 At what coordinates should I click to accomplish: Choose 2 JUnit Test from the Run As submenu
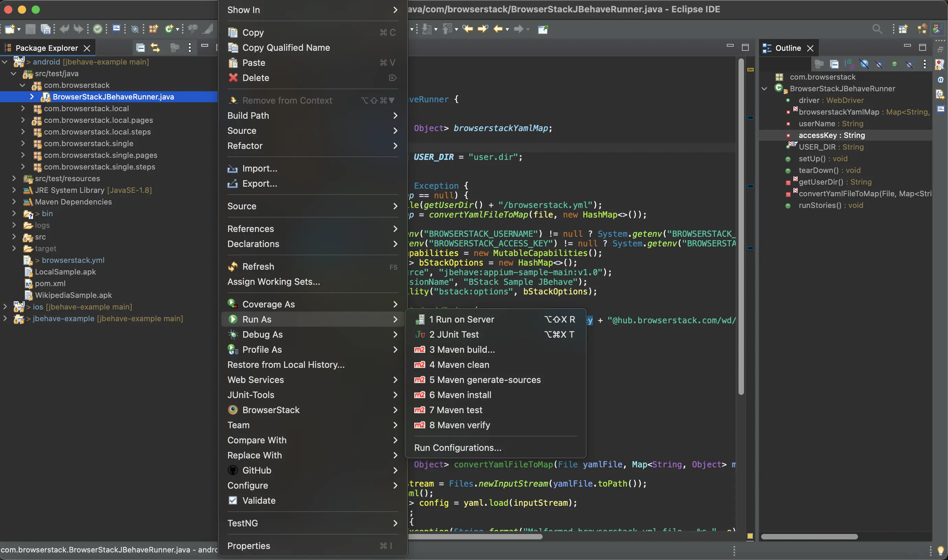pyautogui.click(x=454, y=334)
